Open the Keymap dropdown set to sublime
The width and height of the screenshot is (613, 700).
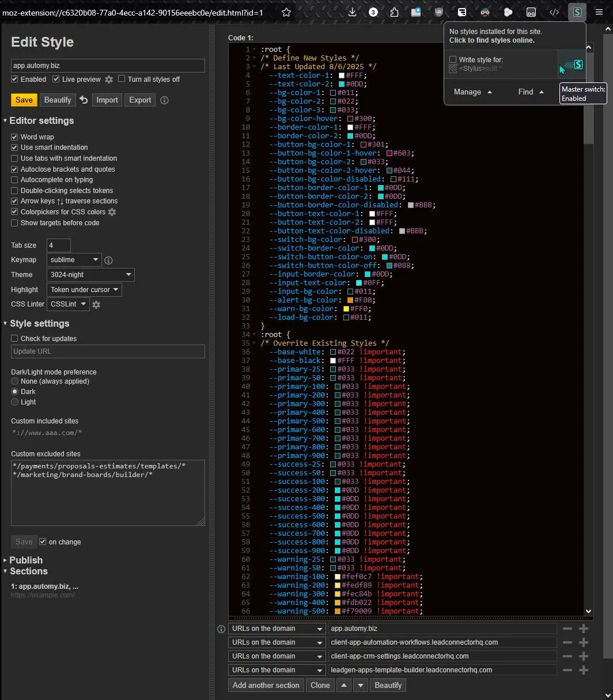74,260
